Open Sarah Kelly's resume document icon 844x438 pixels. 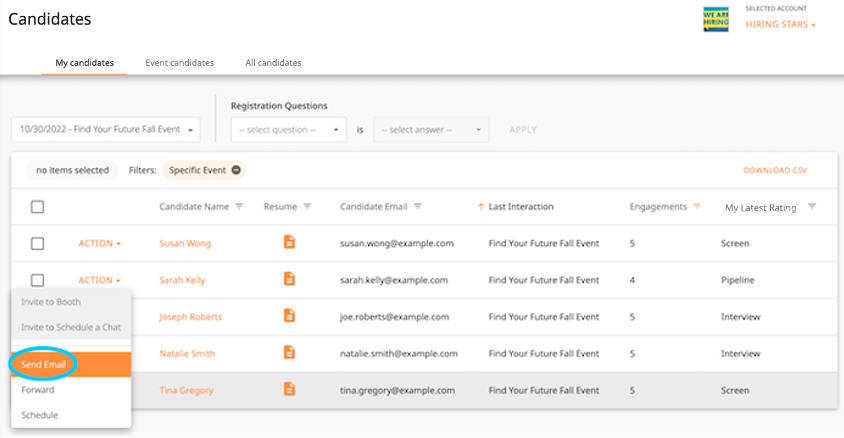tap(289, 279)
